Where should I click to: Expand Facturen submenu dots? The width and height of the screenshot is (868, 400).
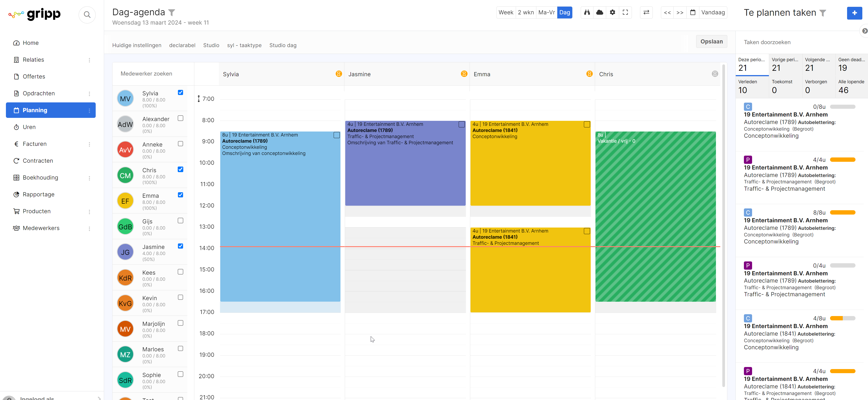(x=89, y=144)
